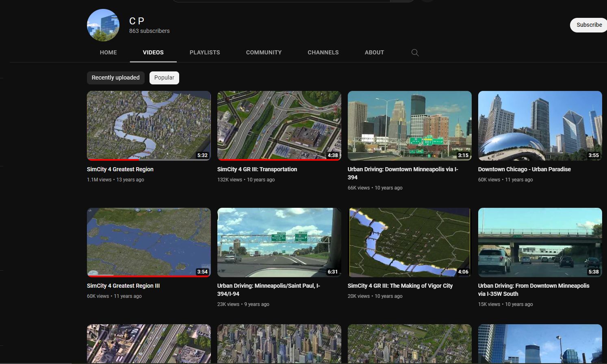Select the Recently uploaded sort chip
This screenshot has height=364, width=607.
tap(115, 78)
